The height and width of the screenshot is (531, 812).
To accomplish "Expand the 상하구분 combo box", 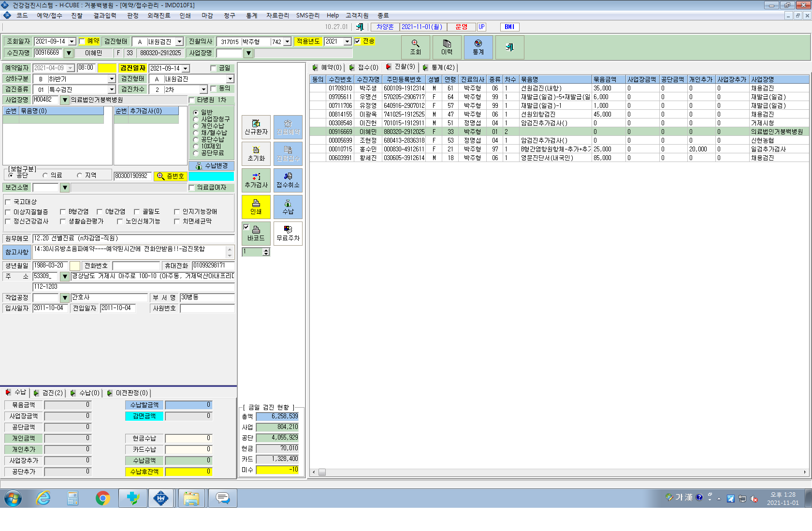I will 112,79.
